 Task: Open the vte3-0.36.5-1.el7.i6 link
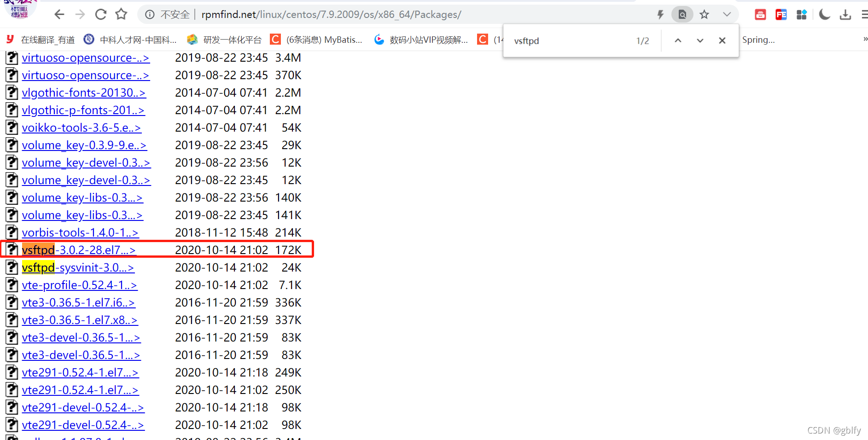pyautogui.click(x=78, y=302)
